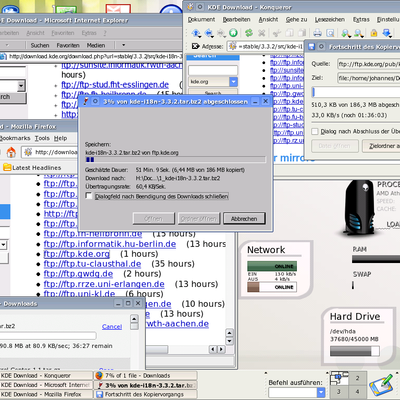Toggle sticky pin on Konqueror title bar
Screen dimensions: 400x400
pyautogui.click(x=200, y=7)
